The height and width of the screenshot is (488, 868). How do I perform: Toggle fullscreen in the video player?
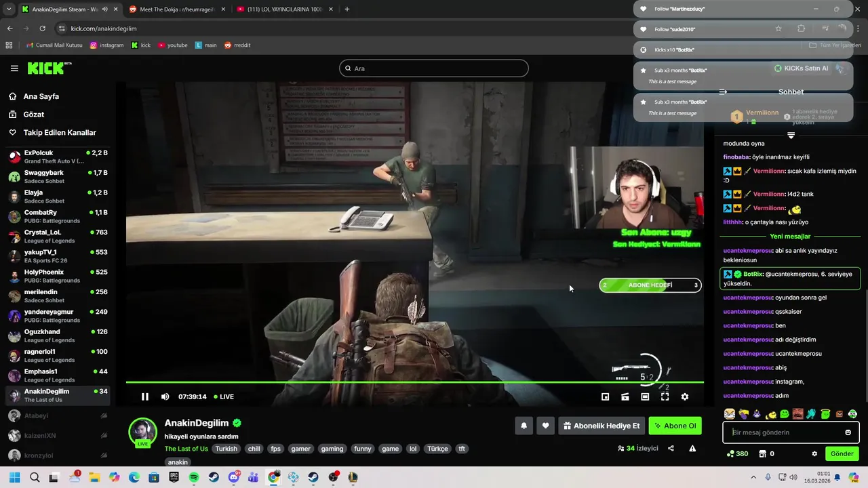click(665, 396)
